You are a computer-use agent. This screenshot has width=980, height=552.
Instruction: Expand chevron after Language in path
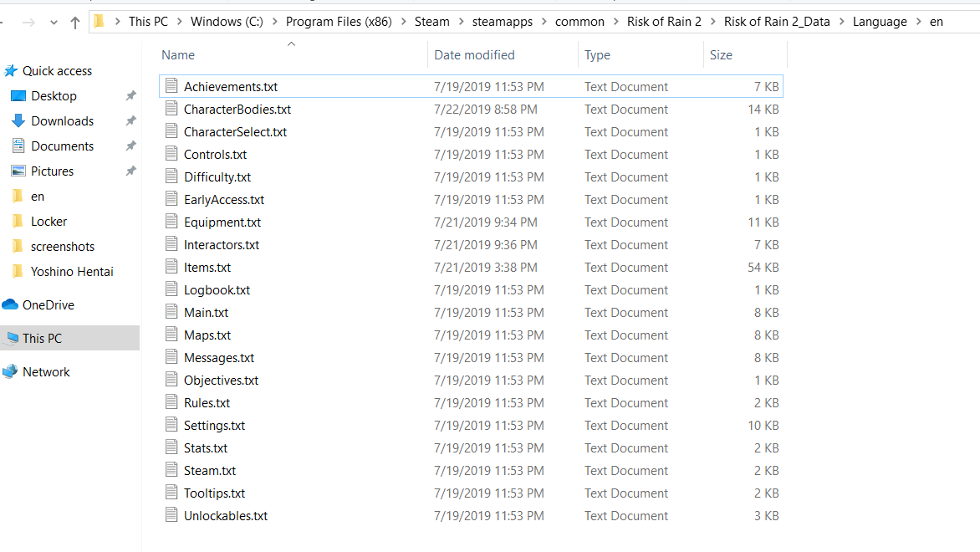click(x=918, y=22)
